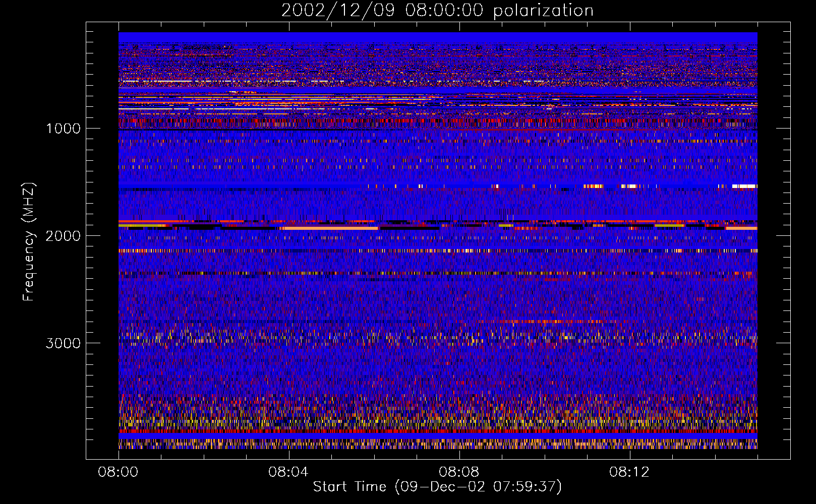This screenshot has height=504, width=816.
Task: Click the 08:08 time tick label
Action: (x=459, y=472)
